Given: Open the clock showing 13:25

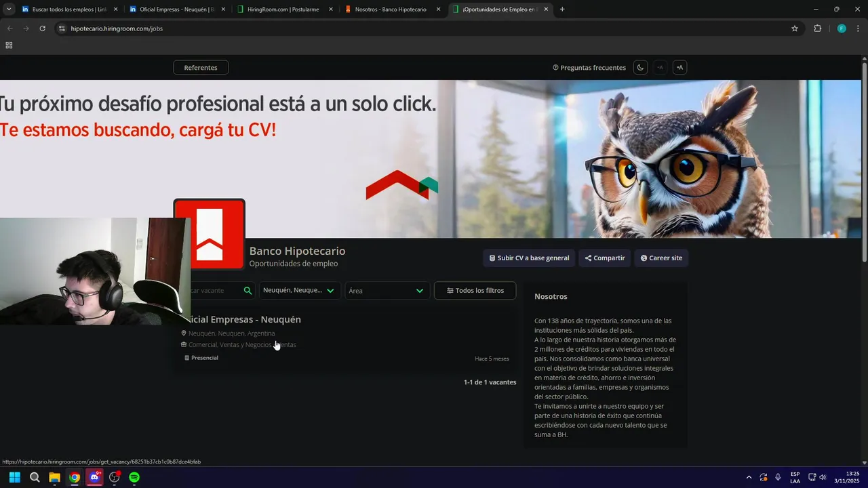Looking at the screenshot, I should 847,477.
